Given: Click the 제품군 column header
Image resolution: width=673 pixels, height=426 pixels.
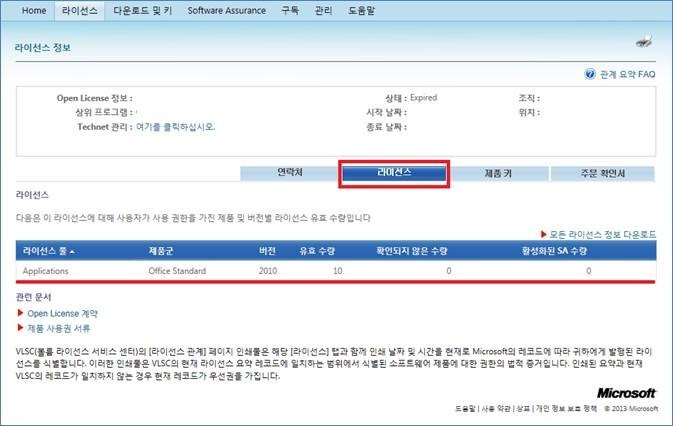Looking at the screenshot, I should pos(161,251).
